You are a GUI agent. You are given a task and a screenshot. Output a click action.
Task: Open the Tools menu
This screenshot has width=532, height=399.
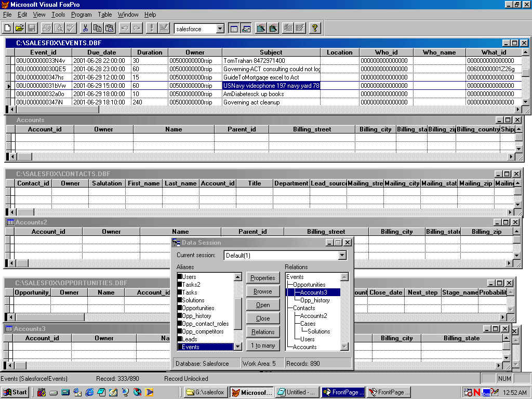[58, 15]
